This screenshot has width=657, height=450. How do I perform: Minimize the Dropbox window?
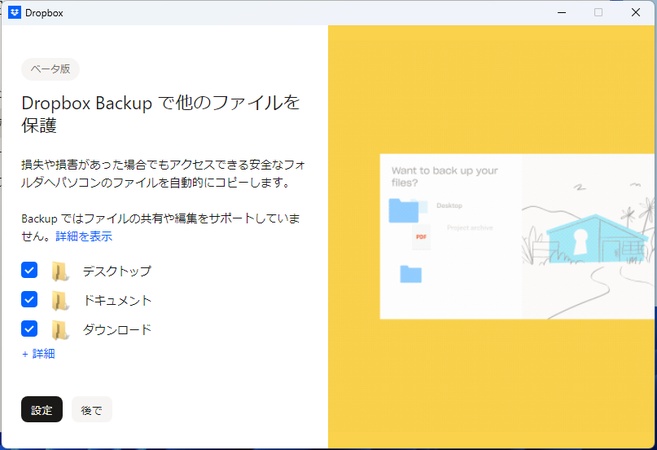(x=562, y=13)
